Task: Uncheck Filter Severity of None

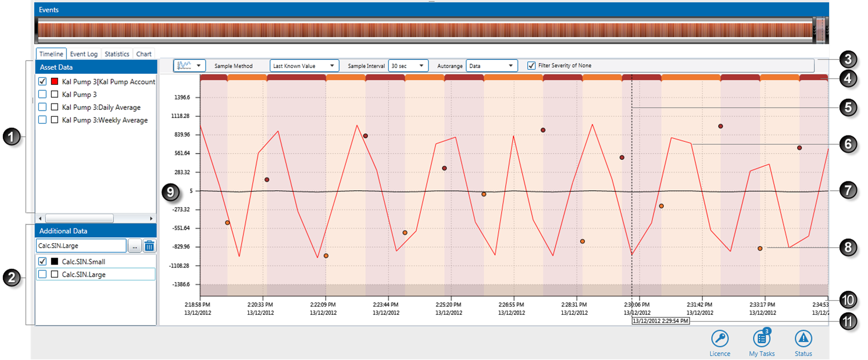Action: point(531,66)
